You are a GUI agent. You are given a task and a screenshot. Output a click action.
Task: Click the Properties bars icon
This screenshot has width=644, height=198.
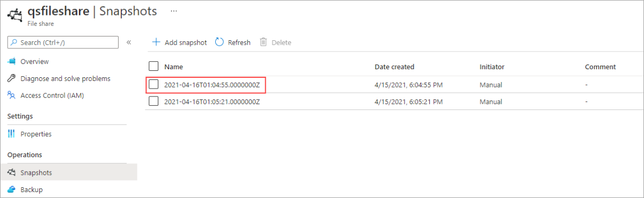click(x=12, y=134)
